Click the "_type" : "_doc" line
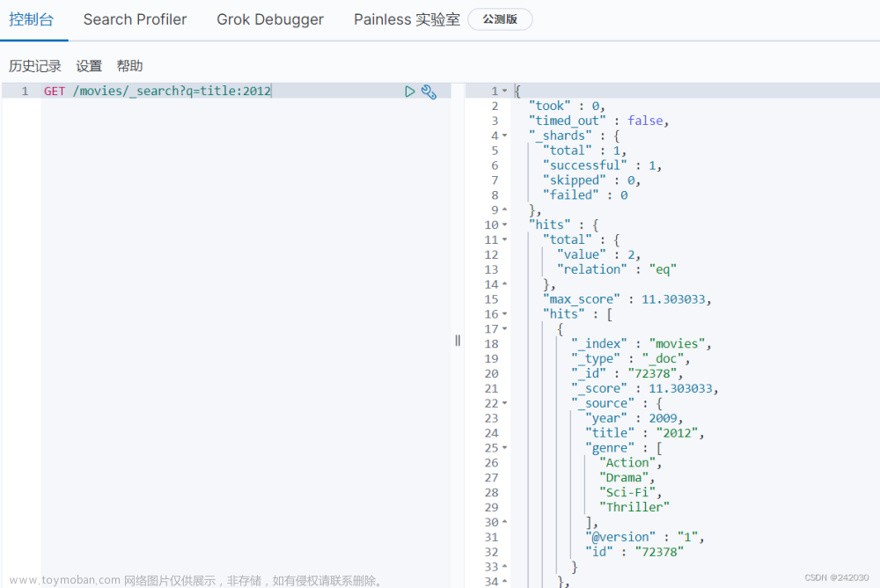This screenshot has width=880, height=588. [x=631, y=359]
